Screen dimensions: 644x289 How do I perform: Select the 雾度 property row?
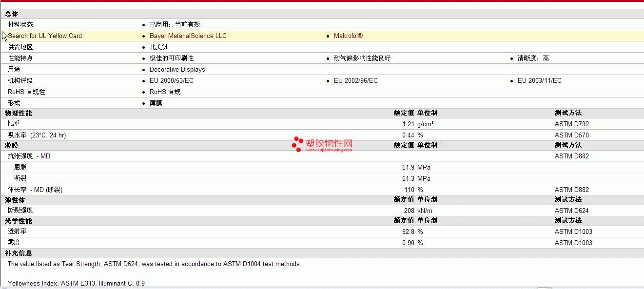322,243
